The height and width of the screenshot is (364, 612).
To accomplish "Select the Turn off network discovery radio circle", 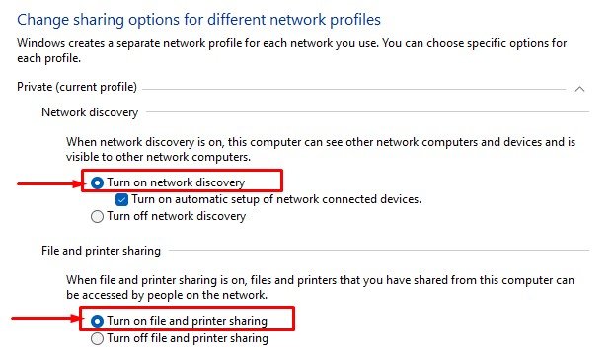I will [97, 216].
